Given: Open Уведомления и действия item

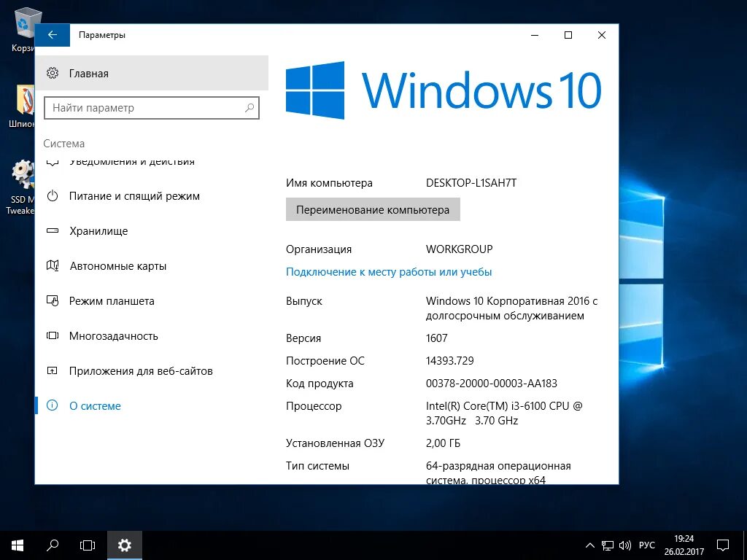Looking at the screenshot, I should (x=152, y=163).
